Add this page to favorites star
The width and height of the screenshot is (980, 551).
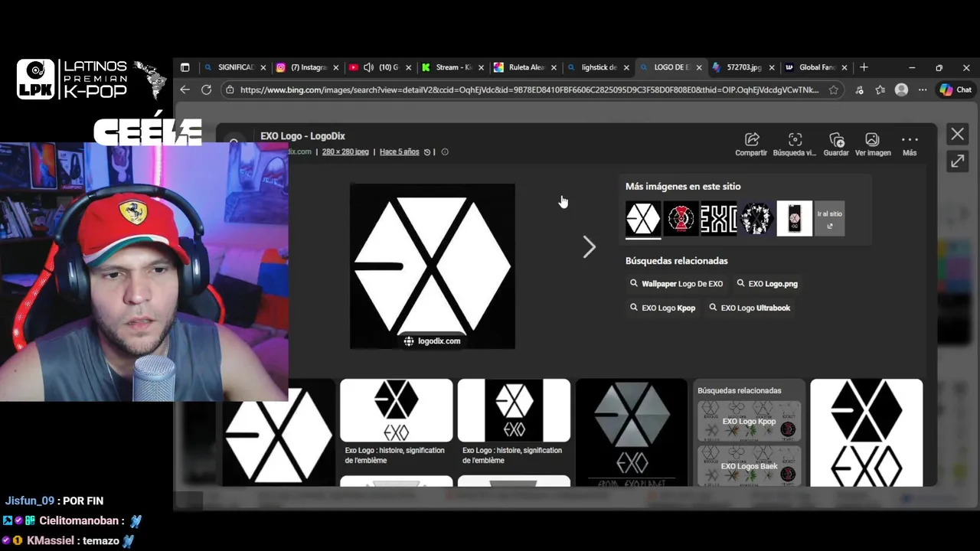pyautogui.click(x=834, y=90)
